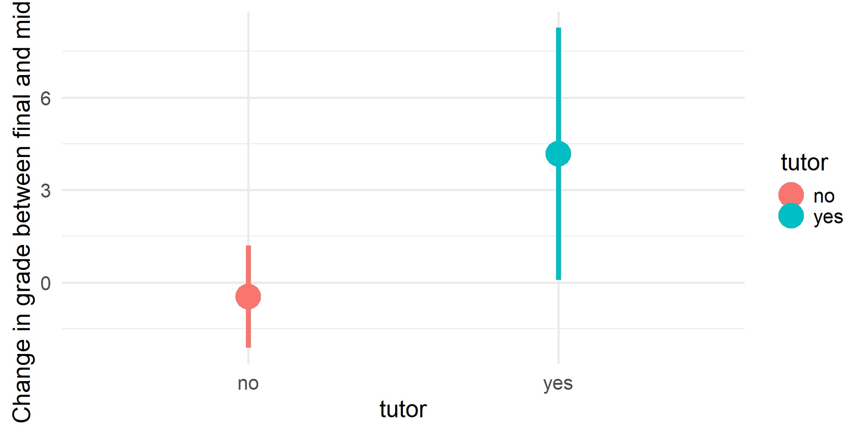Click the y-axis tick label 0
Screen dimensions: 868x434
tap(45, 283)
